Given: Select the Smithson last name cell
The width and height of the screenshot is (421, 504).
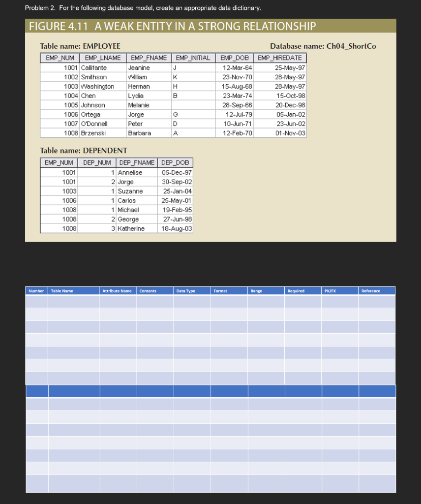Looking at the screenshot, I should [x=103, y=77].
